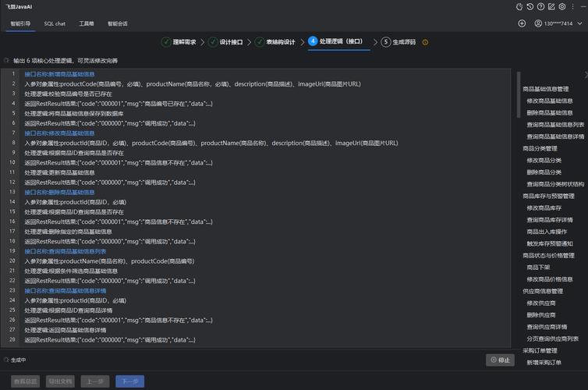Image resolution: width=588 pixels, height=390 pixels.
Task: Expand the 130****7414 account dropdown arrow
Action: (579, 23)
